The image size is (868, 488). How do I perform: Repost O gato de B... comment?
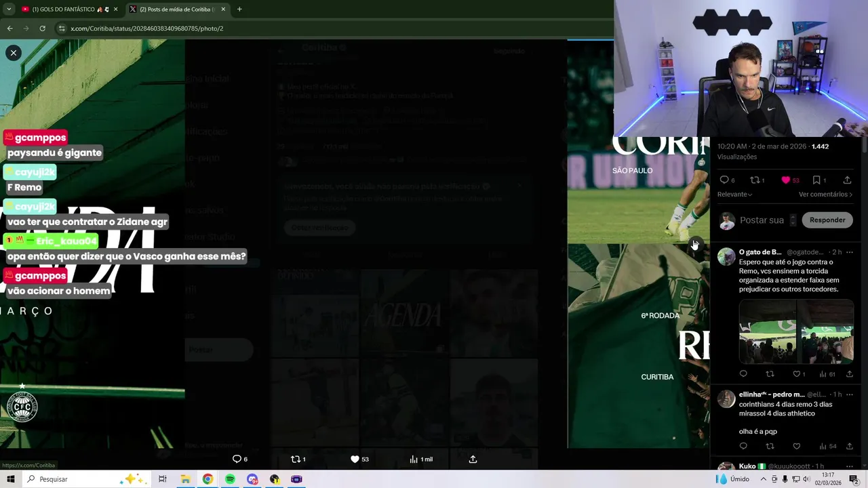pos(770,373)
